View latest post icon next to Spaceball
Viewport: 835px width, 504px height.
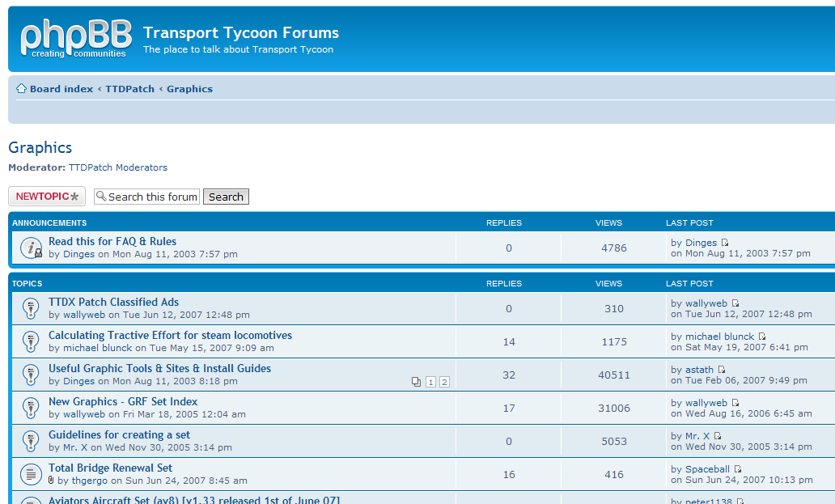click(x=738, y=469)
